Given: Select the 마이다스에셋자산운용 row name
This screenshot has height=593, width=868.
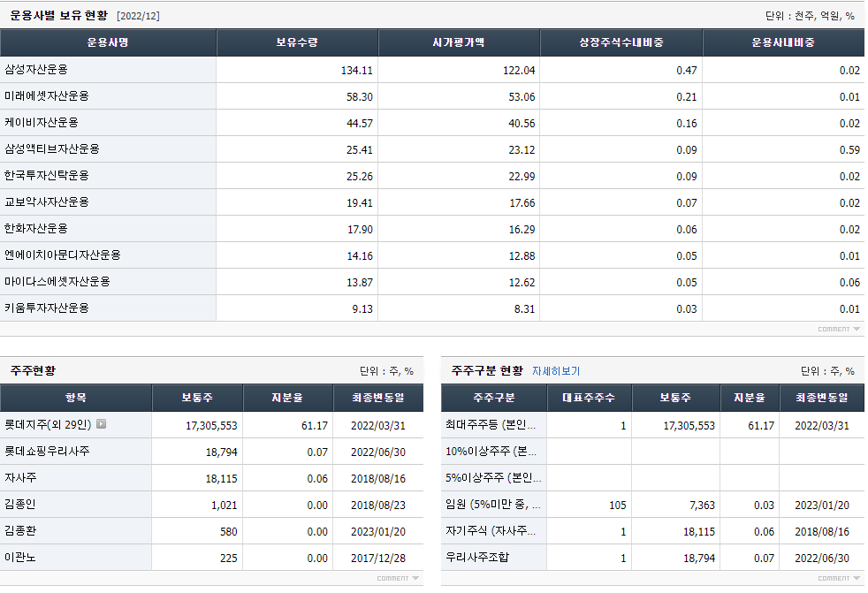Looking at the screenshot, I should point(57,282).
